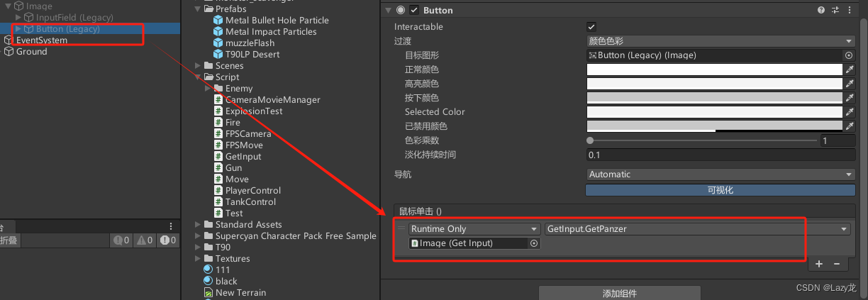The width and height of the screenshot is (868, 300).
Task: Click the Ground object cube icon
Action: click(x=9, y=52)
